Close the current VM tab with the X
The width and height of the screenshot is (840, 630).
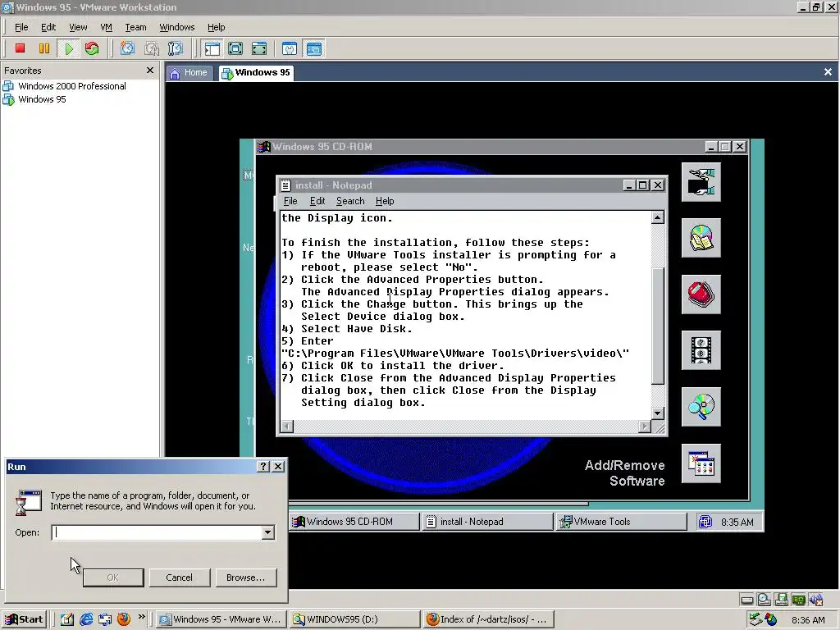click(x=828, y=72)
